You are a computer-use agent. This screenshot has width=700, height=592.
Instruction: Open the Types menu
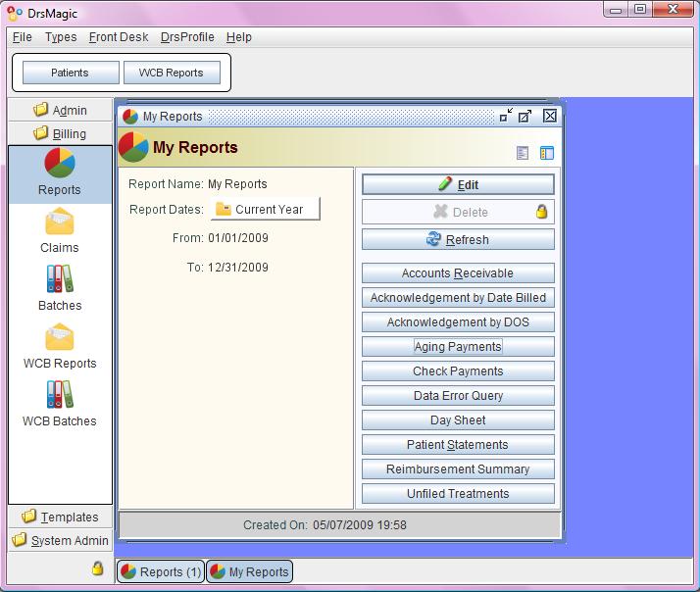pos(61,37)
